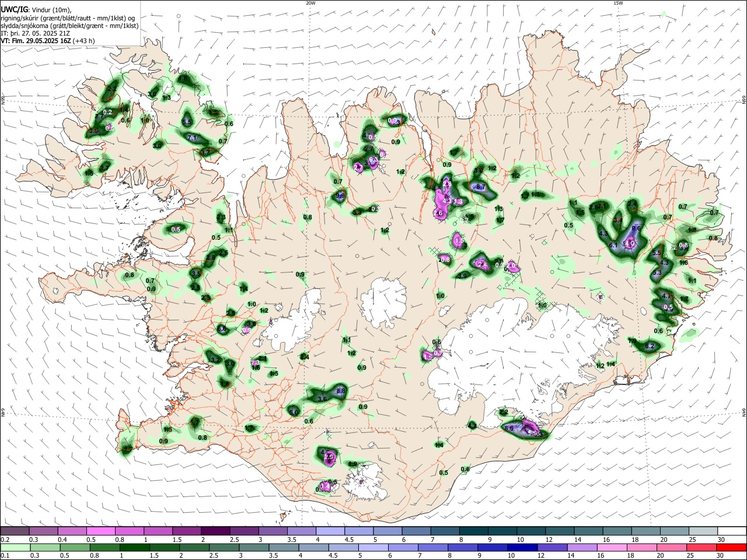Screen dimensions: 747x560
Task: Click the '20W' longitude label
Action: pyautogui.click(x=310, y=3)
